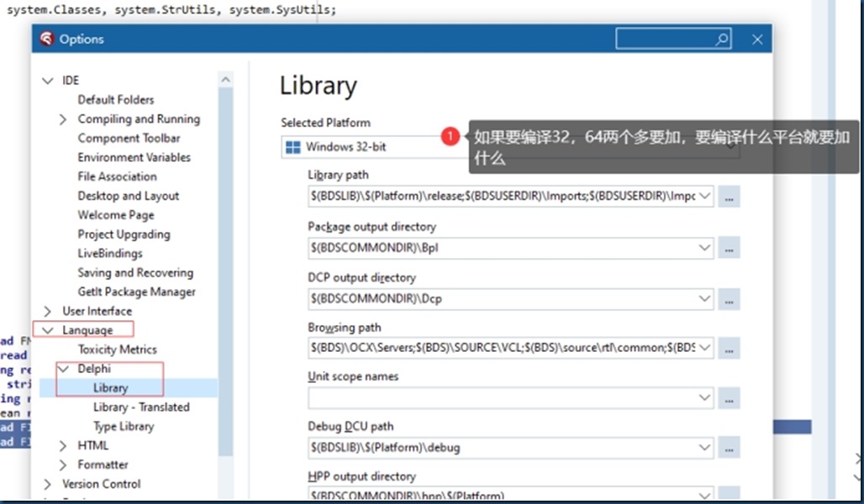Expand the Formatter tree node
Screen dimensions: 864x504
click(63, 465)
